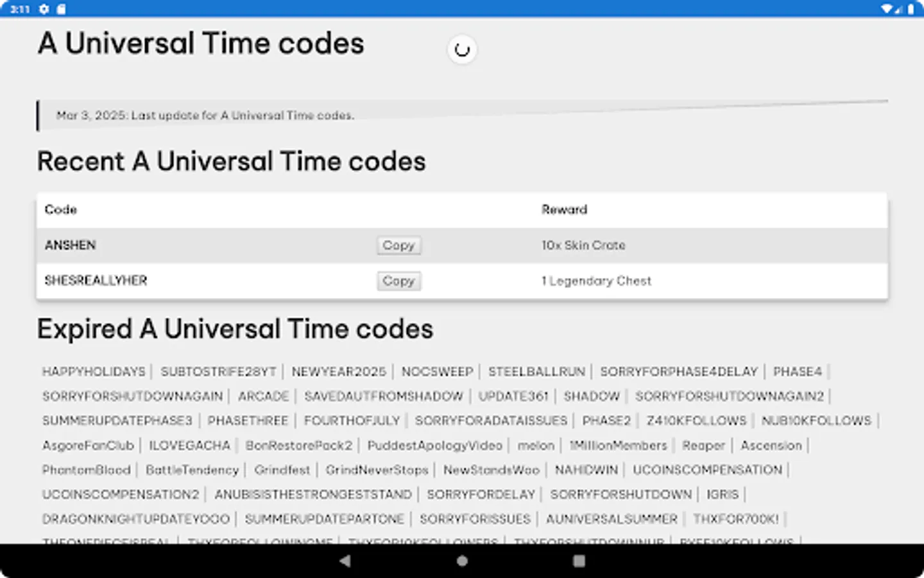Tap the Android back navigation icon
The width and height of the screenshot is (924, 578).
[x=345, y=561]
